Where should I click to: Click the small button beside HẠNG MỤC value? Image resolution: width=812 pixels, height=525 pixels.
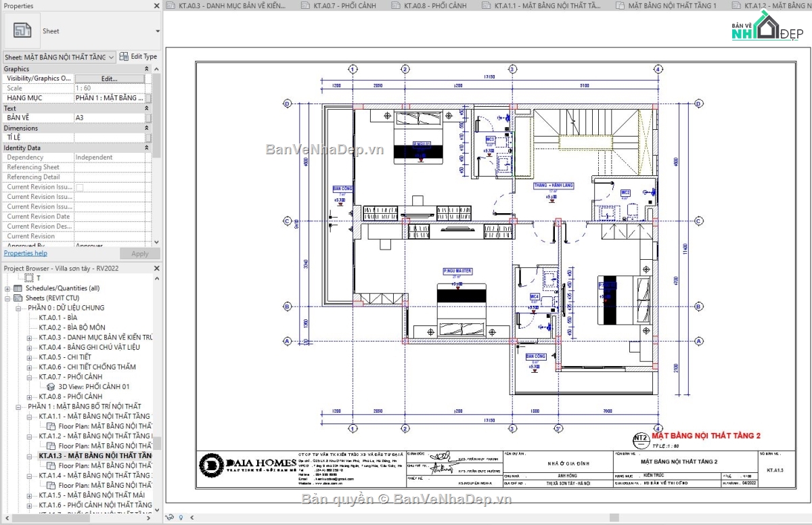coord(148,98)
